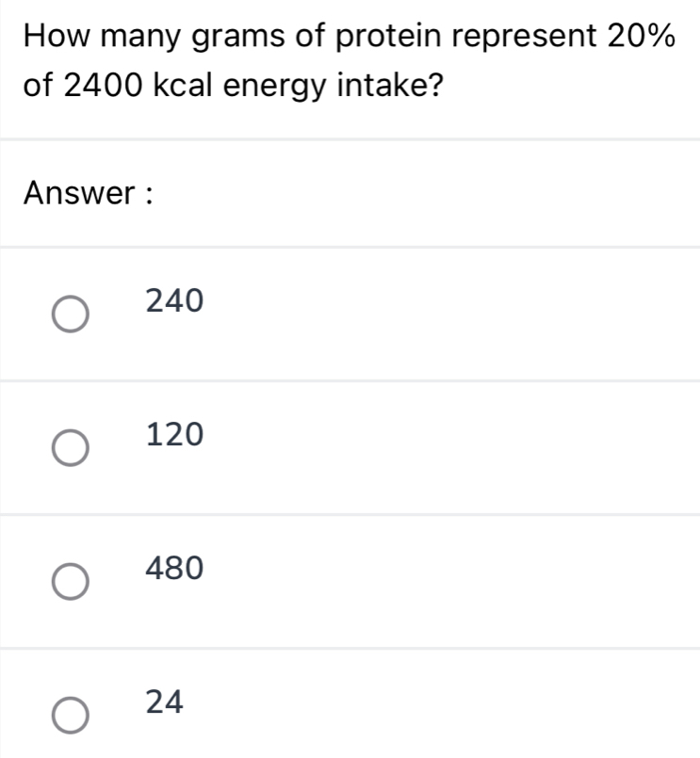Screen dimensions: 700x758
Task: Click the answer label showing 240
Action: point(174,300)
